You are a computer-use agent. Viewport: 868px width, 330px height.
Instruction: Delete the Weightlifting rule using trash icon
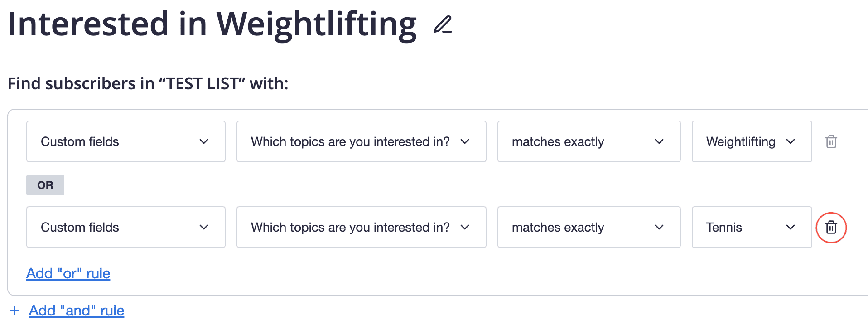[x=831, y=141]
